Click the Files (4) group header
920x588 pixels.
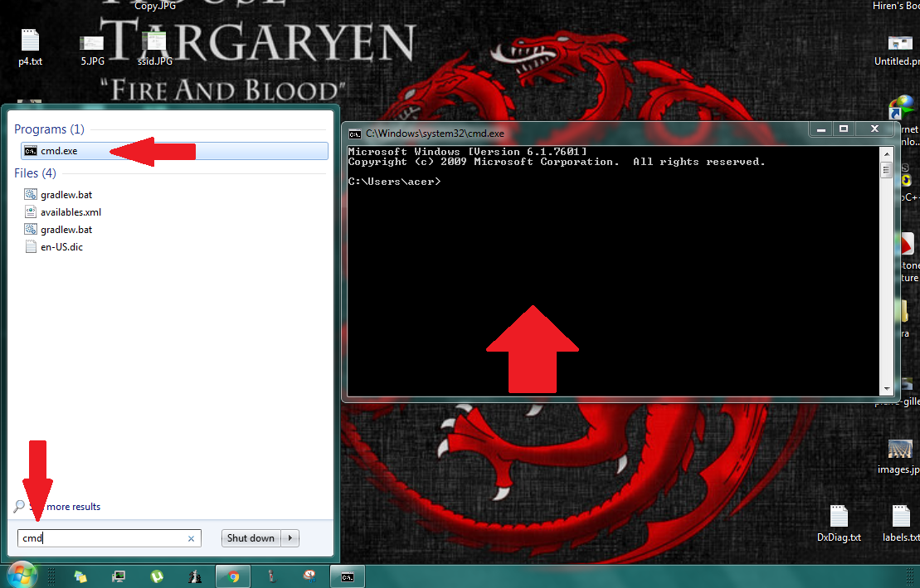tap(35, 173)
